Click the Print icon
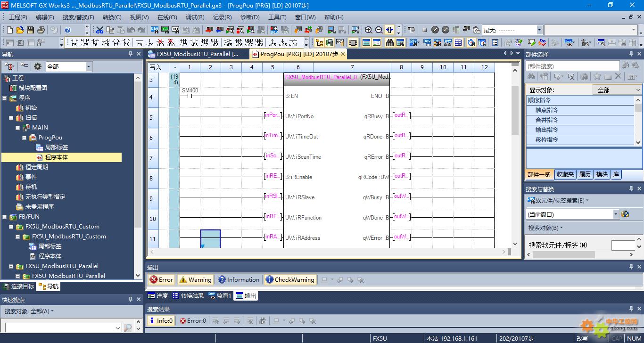Viewport: 644px width, 343px height. coord(41,30)
